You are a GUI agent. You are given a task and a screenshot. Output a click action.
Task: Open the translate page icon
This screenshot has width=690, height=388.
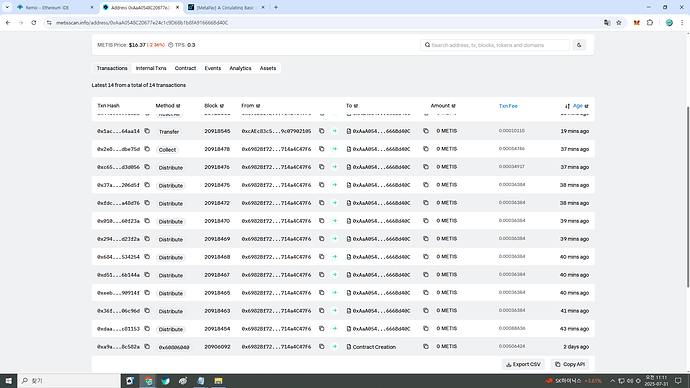click(607, 23)
